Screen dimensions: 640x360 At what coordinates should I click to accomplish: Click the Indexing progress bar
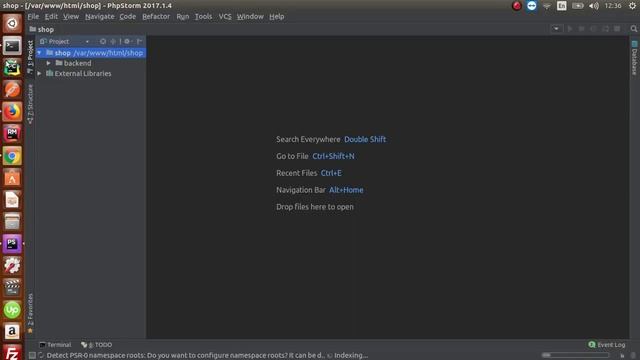(x=575, y=356)
